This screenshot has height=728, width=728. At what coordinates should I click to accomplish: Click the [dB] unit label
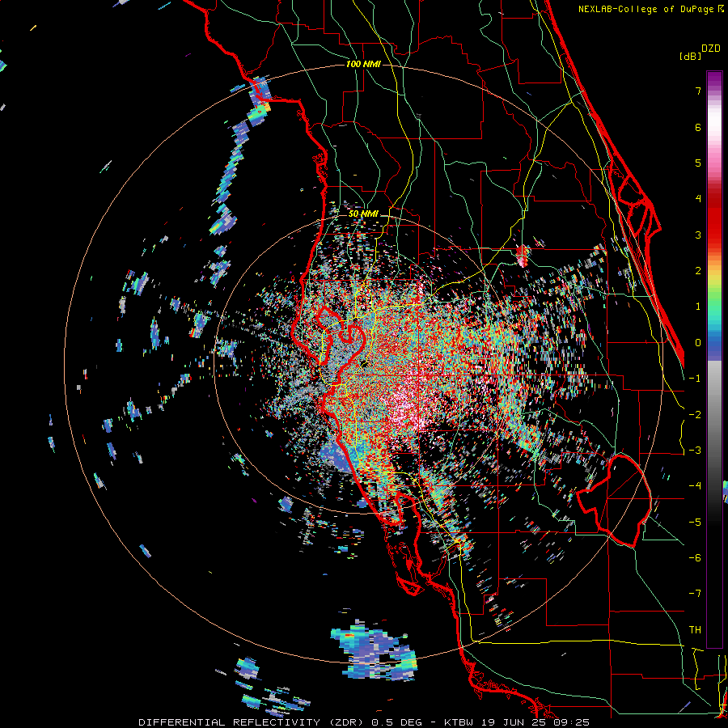[690, 57]
